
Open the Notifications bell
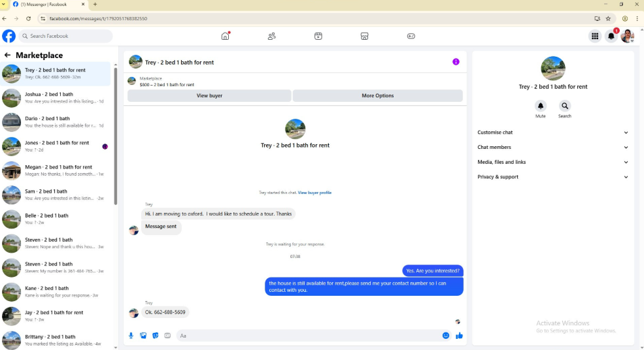coord(611,36)
